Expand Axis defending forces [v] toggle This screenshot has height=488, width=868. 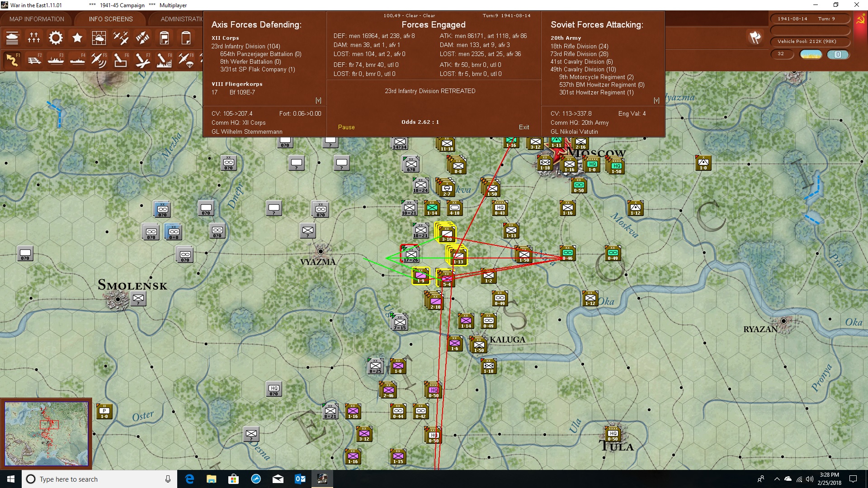coord(318,100)
